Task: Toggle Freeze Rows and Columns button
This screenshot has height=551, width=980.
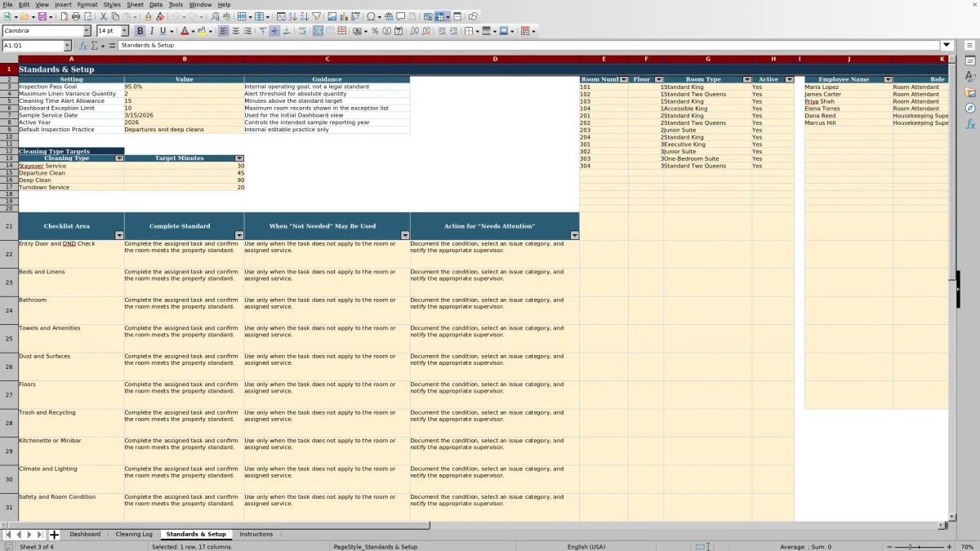Action: 439,16
